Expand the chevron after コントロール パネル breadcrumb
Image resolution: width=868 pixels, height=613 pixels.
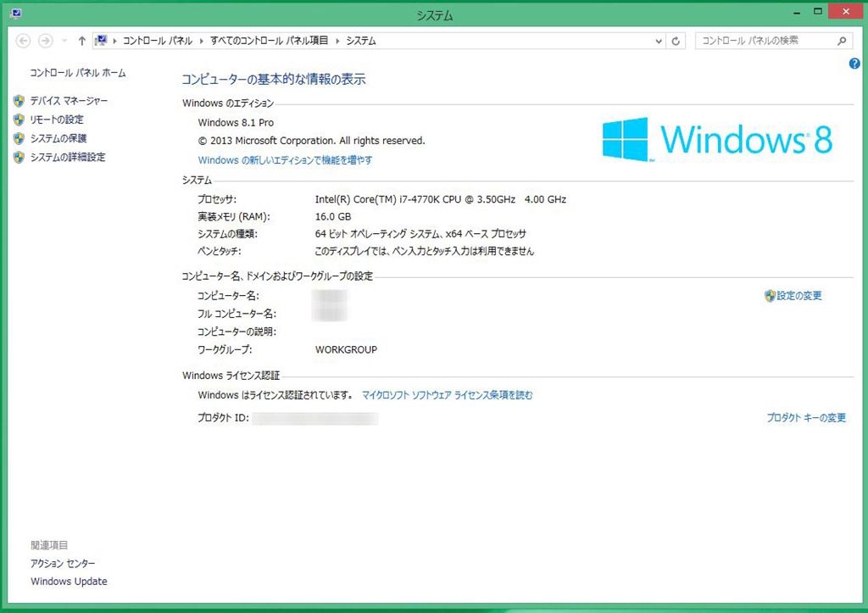coord(202,41)
